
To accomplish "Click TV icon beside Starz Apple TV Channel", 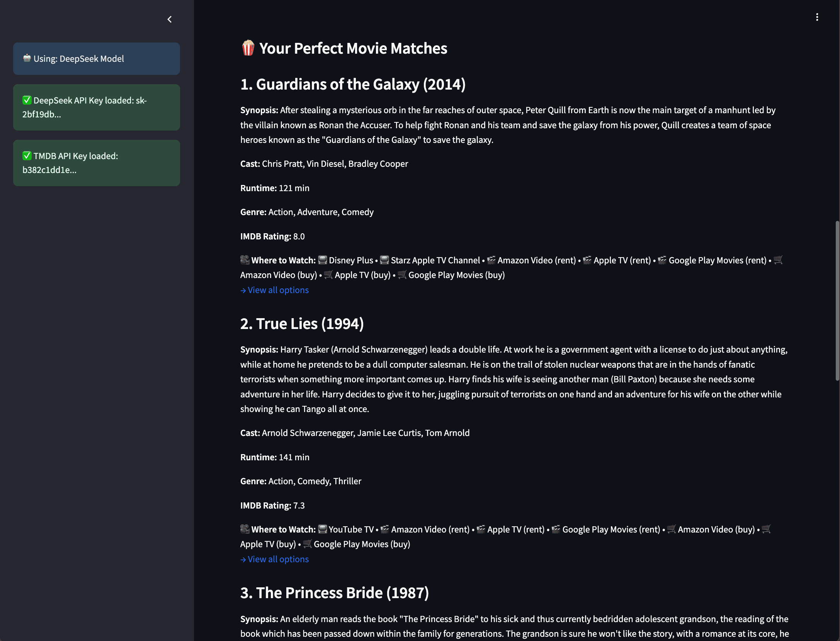I will 384,260.
